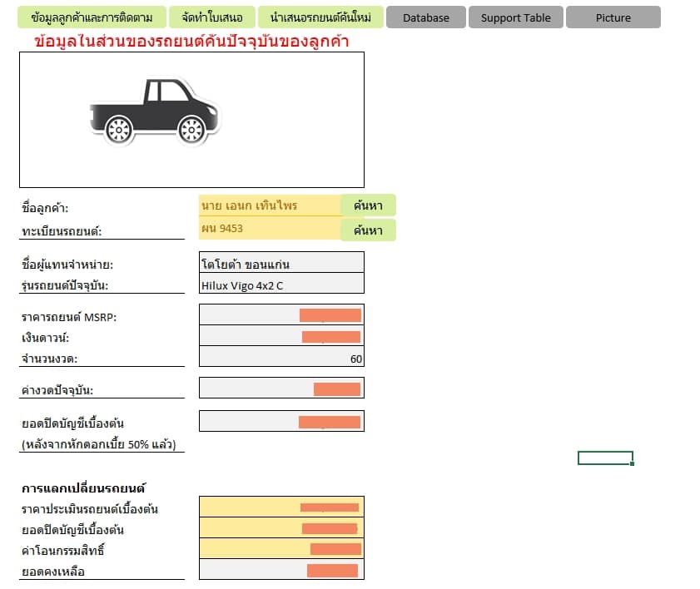The image size is (700, 589).
Task: Click ค้นหา button beside customer name
Action: click(368, 205)
